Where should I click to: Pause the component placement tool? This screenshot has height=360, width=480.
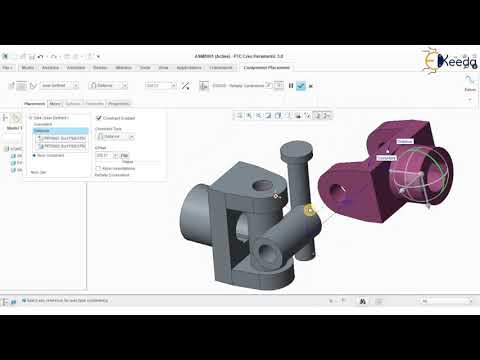click(291, 86)
